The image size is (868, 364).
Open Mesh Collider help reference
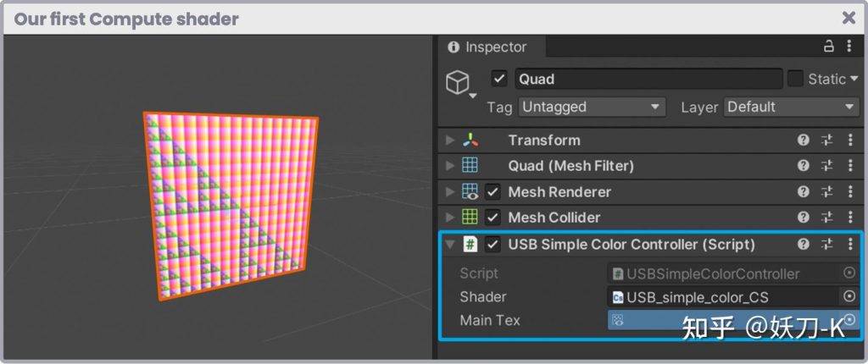coord(804,218)
